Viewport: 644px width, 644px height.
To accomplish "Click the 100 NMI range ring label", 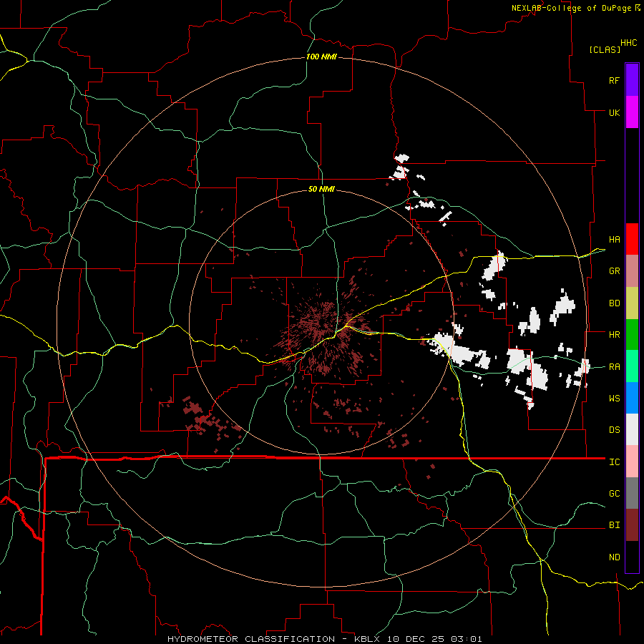I will pos(321,57).
